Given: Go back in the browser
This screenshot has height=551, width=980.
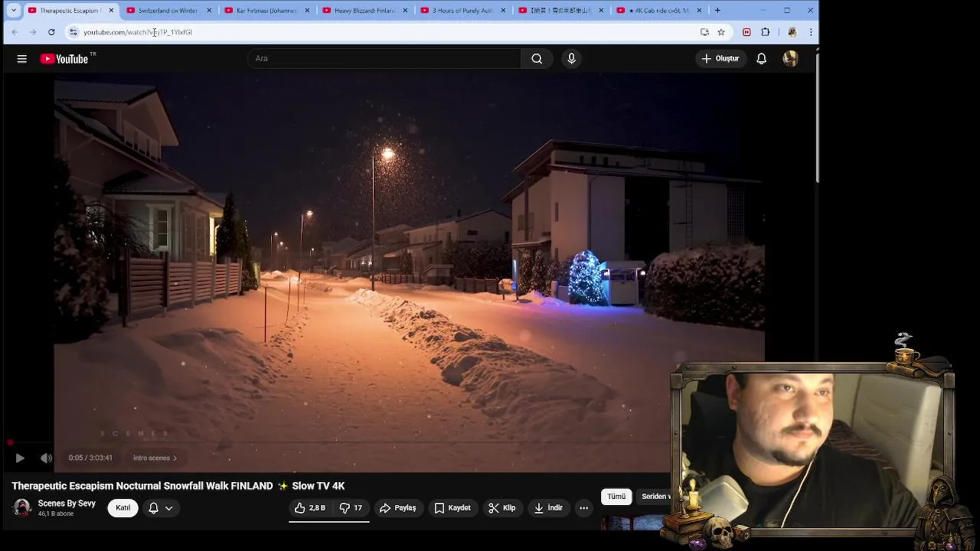Looking at the screenshot, I should pos(15,32).
